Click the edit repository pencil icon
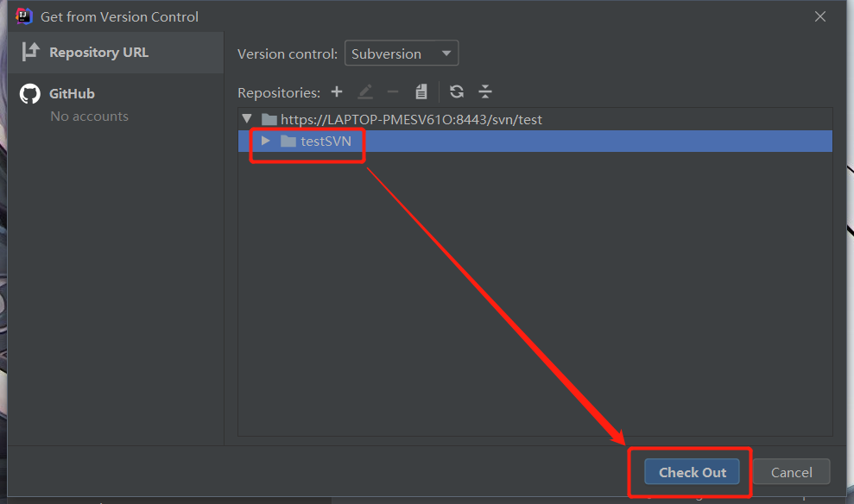The image size is (854, 504). tap(365, 91)
